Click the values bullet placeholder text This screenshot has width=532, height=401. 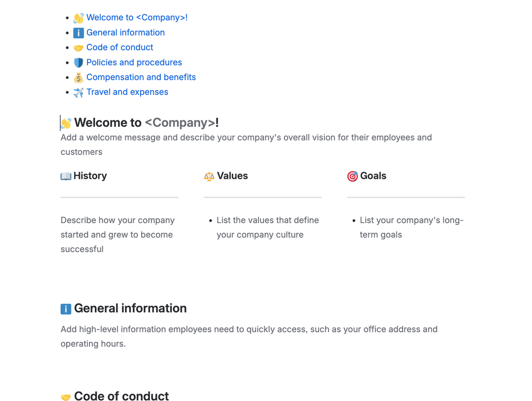click(267, 227)
